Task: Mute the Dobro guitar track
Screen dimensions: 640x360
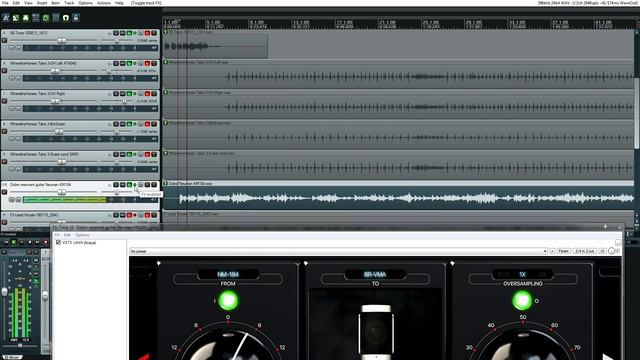Action: [x=147, y=185]
